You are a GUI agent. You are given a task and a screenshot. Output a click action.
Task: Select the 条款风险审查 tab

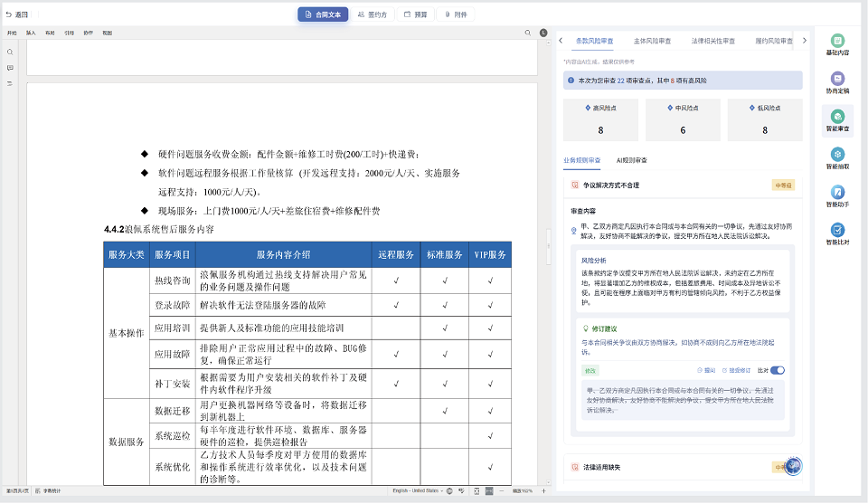(595, 41)
